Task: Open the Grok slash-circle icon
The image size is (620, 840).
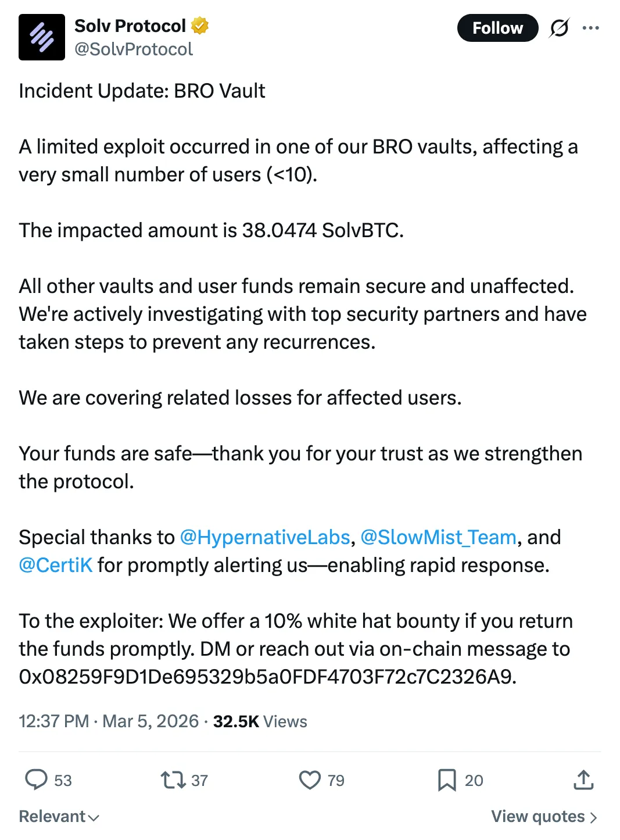Action: coord(559,28)
